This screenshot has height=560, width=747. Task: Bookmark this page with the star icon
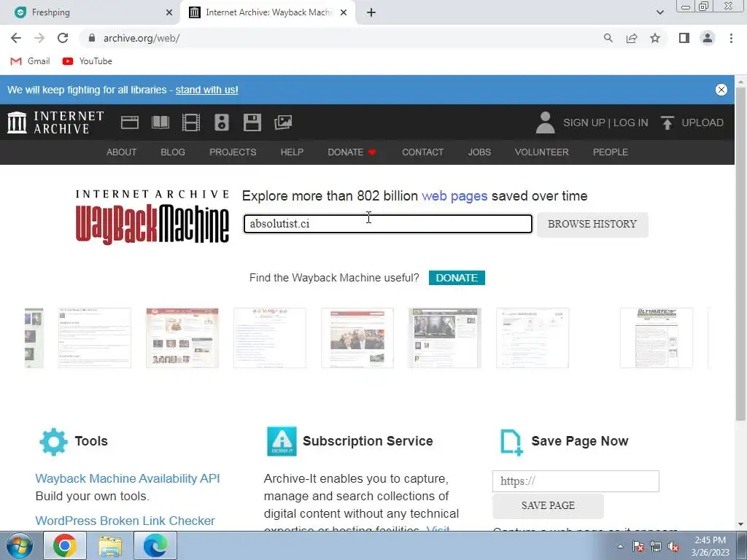pyautogui.click(x=655, y=38)
